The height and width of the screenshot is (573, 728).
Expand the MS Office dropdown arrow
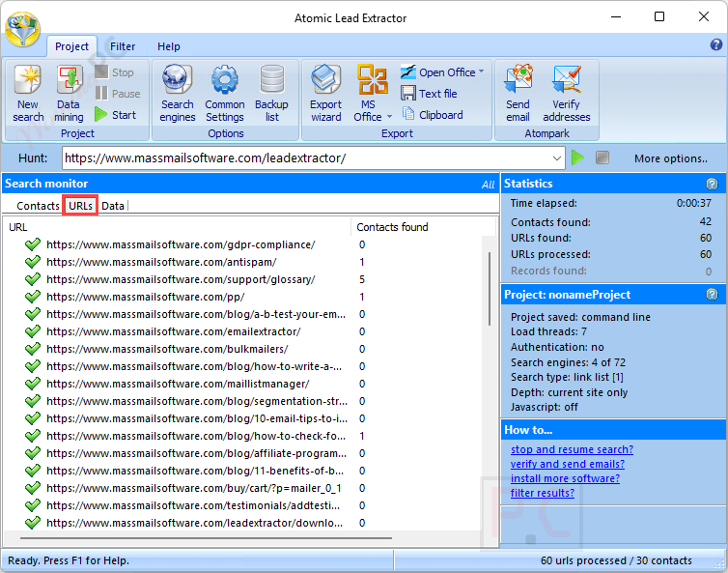(389, 117)
